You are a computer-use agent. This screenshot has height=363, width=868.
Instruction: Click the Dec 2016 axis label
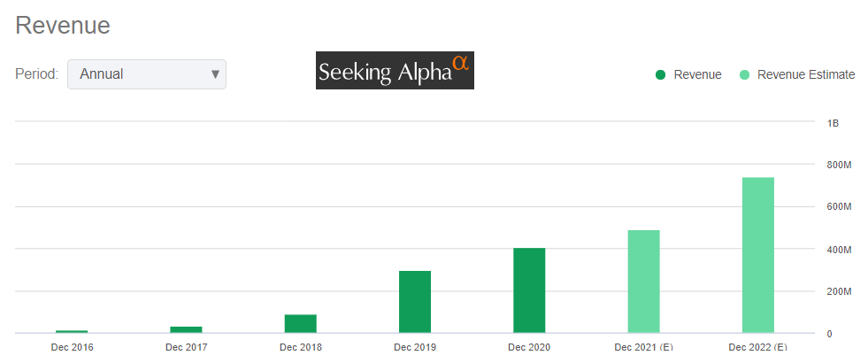pyautogui.click(x=72, y=347)
